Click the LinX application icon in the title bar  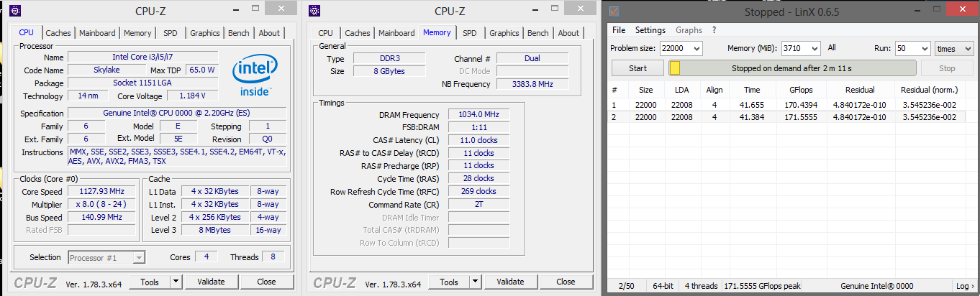614,11
